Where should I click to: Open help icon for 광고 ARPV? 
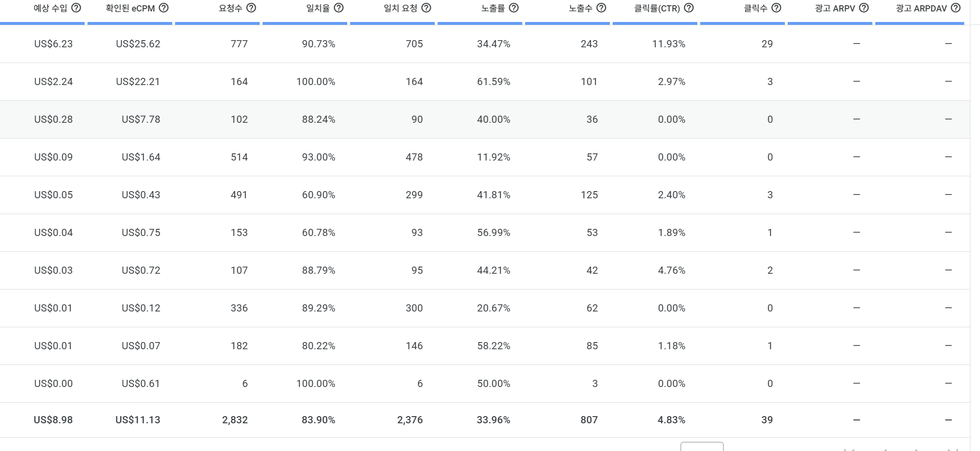click(864, 8)
